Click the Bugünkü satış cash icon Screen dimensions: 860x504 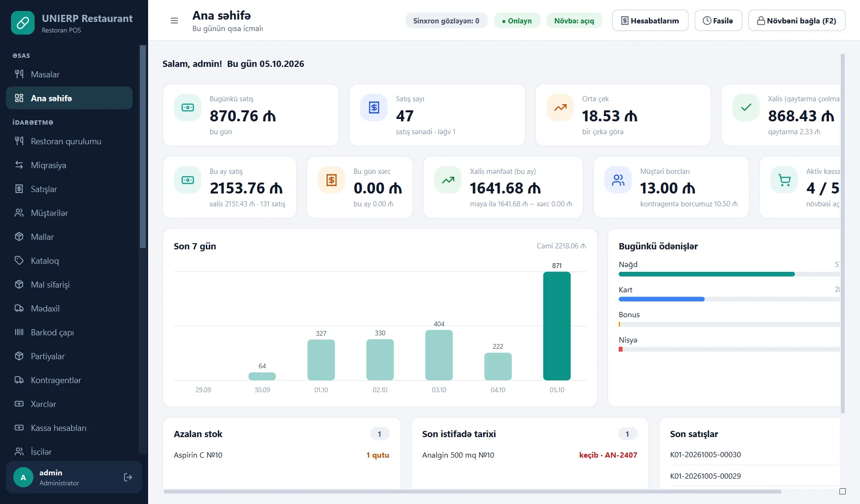188,107
